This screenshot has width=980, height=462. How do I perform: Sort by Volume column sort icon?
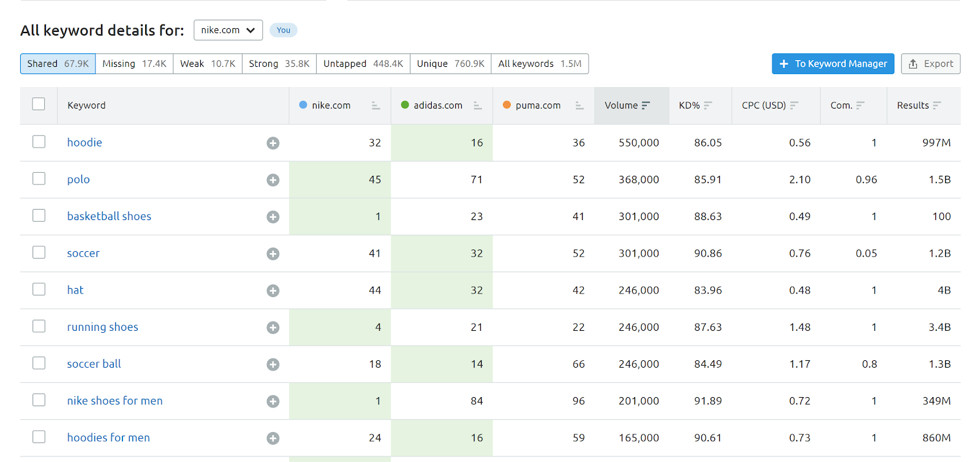(646, 105)
